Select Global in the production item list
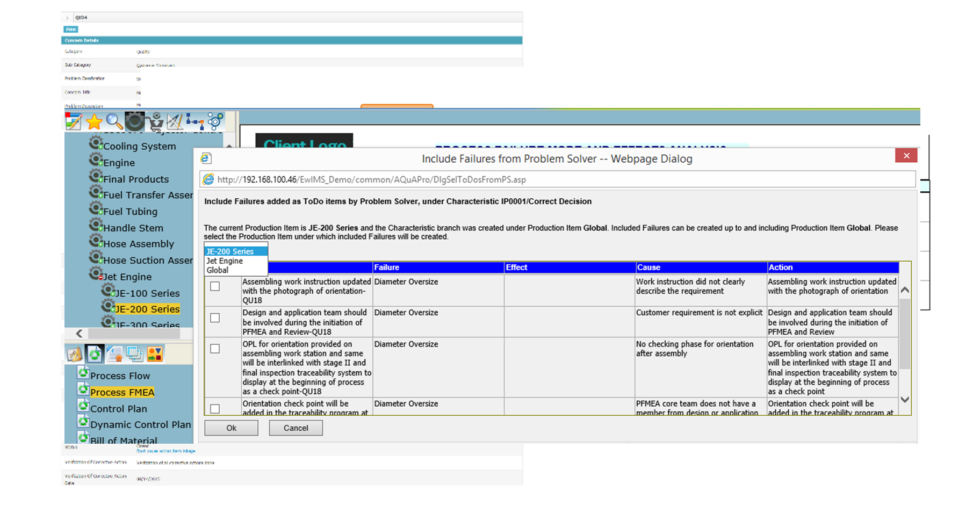 click(218, 270)
